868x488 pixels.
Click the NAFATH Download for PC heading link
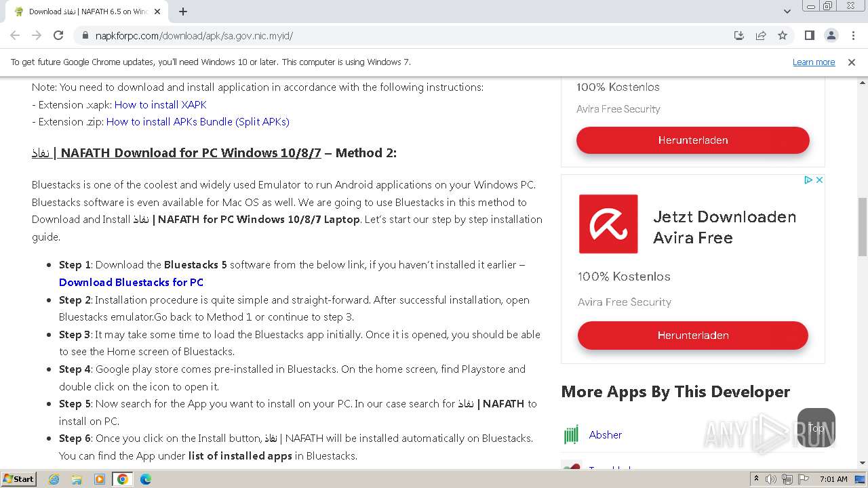(176, 153)
